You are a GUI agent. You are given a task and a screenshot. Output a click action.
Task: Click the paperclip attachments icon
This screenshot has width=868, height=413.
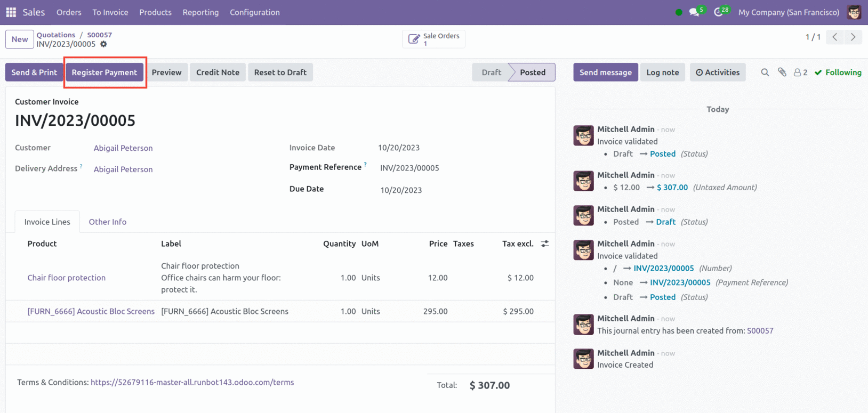click(x=782, y=72)
